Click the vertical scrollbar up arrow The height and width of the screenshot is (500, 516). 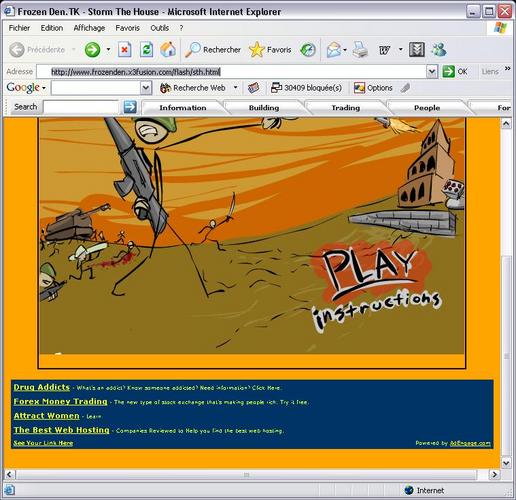click(x=506, y=124)
